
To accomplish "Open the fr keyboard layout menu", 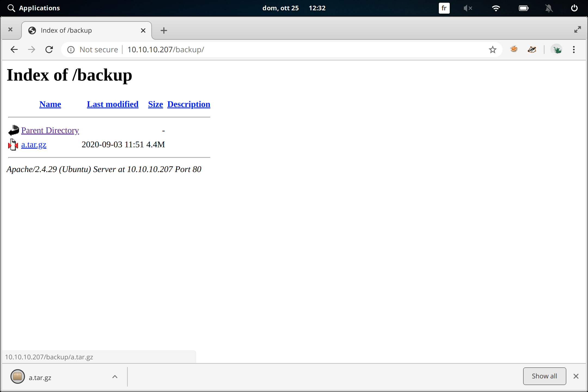I will (x=444, y=8).
